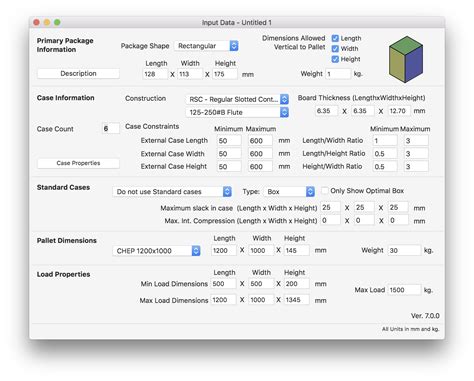474x381 pixels.
Task: Select the Case Count input field
Action: [x=111, y=128]
